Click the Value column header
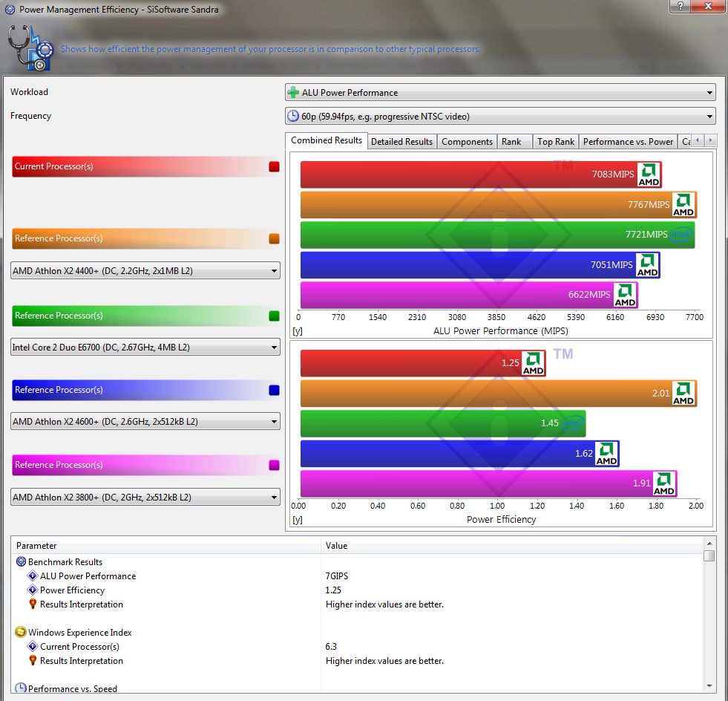 pos(512,545)
